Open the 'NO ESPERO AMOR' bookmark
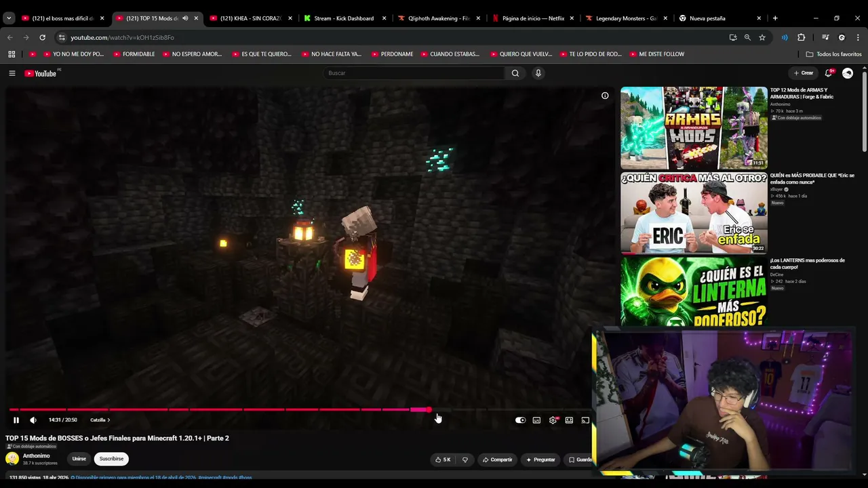This screenshot has width=868, height=488. (x=192, y=54)
